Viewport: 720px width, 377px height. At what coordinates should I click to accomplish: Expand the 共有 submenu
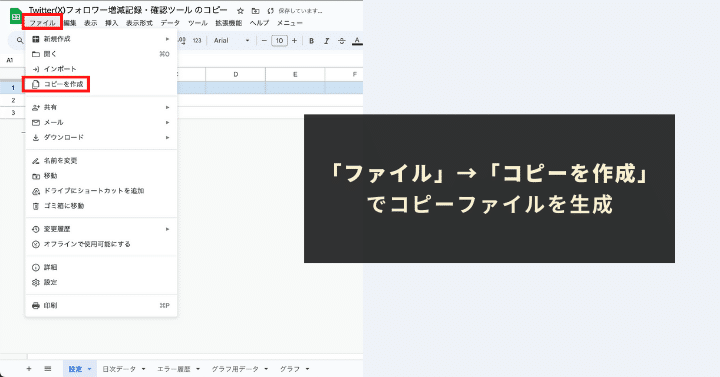(x=101, y=107)
